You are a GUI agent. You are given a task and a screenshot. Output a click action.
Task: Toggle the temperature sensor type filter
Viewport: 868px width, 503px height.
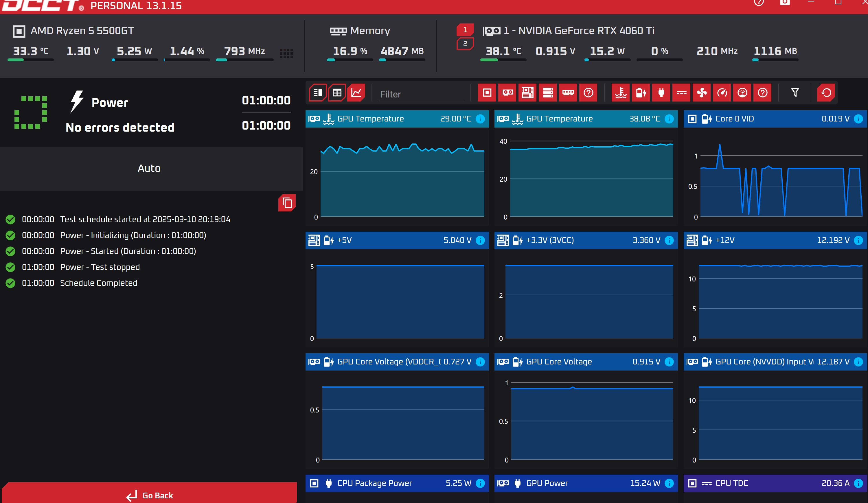point(621,93)
